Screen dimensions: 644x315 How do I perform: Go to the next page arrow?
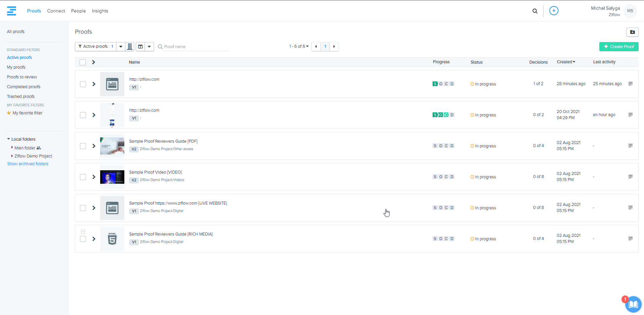(334, 46)
